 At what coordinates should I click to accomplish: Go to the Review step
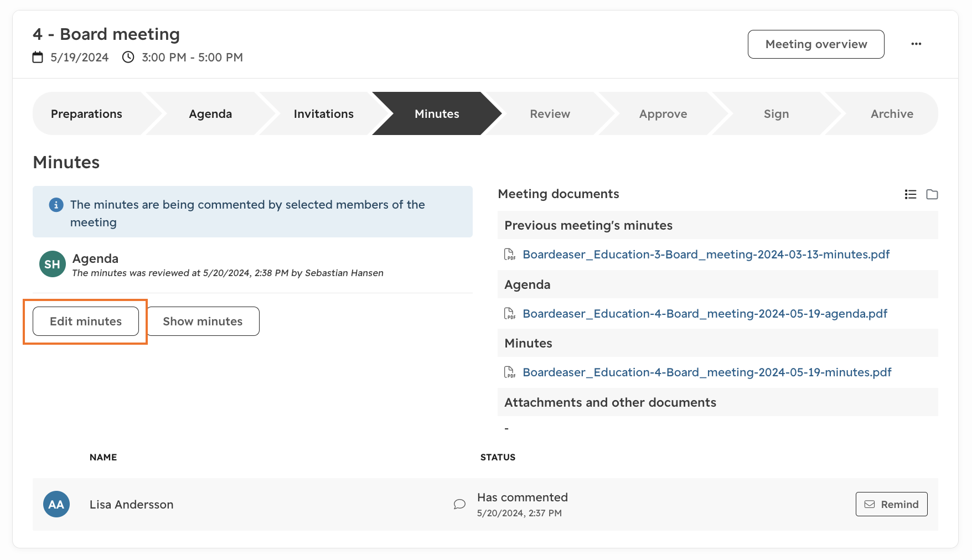pos(550,113)
